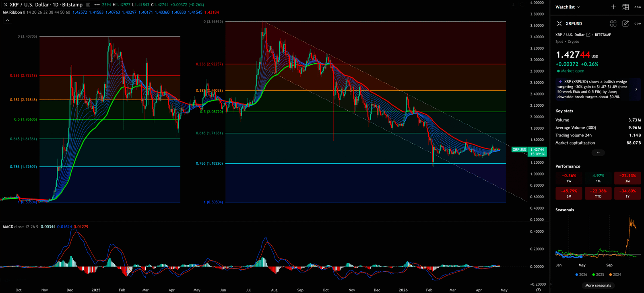The width and height of the screenshot is (644, 293).
Task: Open the Watchlist three-dot options menu
Action: 638,7
